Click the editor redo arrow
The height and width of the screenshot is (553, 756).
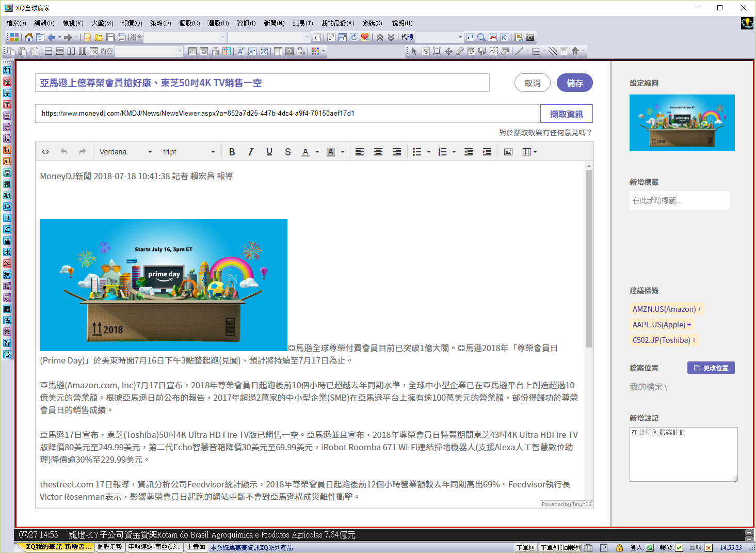83,152
